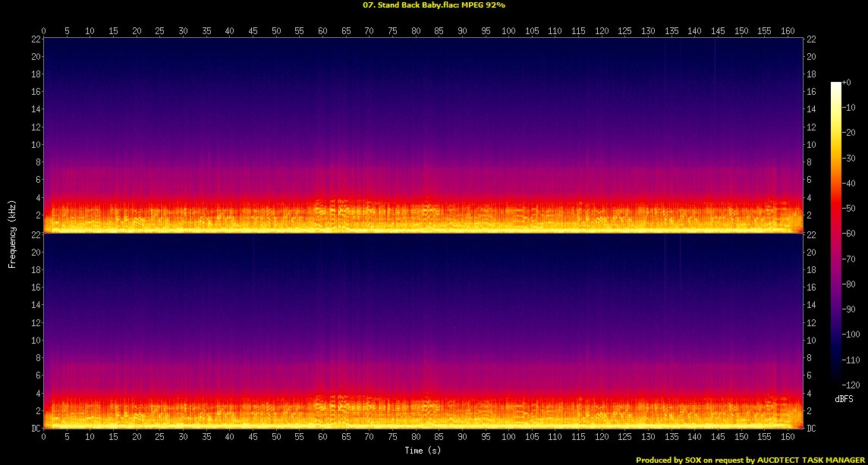Click the file title 'Stand Back Baby.flac' text
Image resolution: width=868 pixels, height=465 pixels.
click(405, 5)
